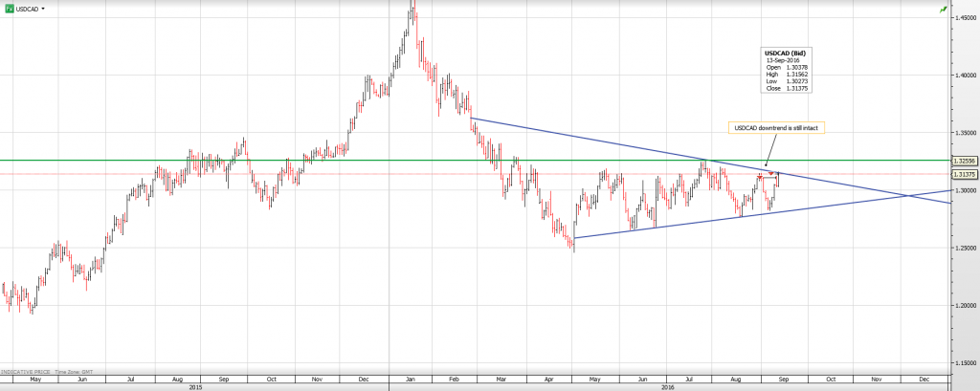Click the green Fx instrument icon
This screenshot has height=391, width=980.
click(x=10, y=9)
